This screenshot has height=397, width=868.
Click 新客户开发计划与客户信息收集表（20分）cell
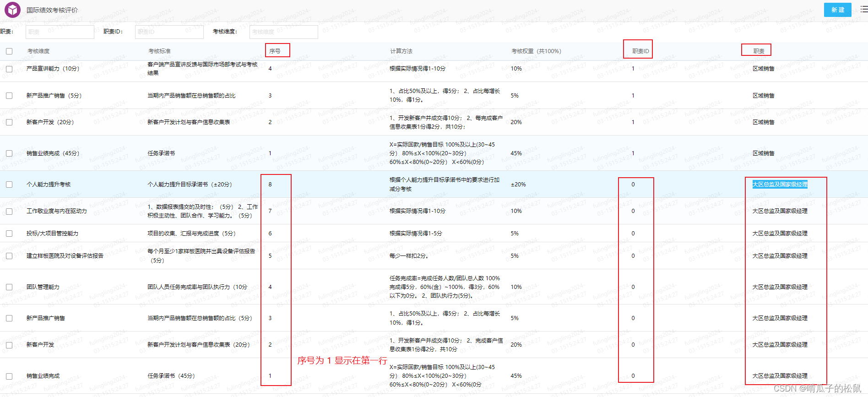[199, 345]
